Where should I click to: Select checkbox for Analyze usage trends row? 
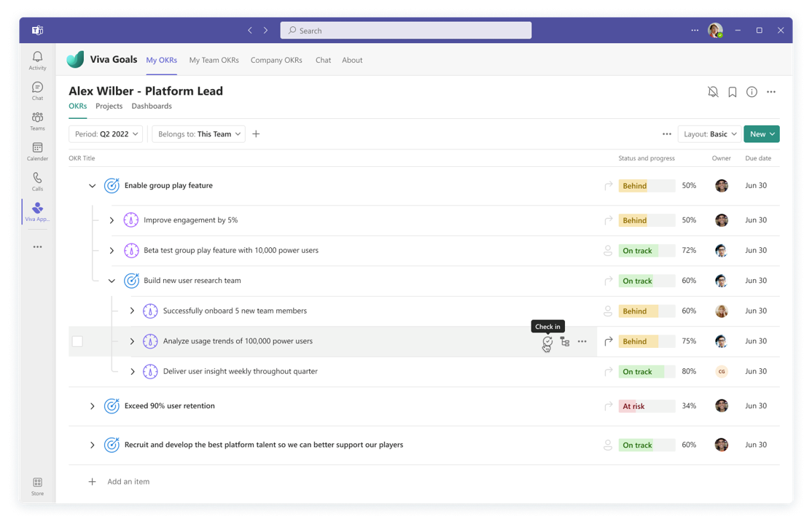[x=77, y=341]
